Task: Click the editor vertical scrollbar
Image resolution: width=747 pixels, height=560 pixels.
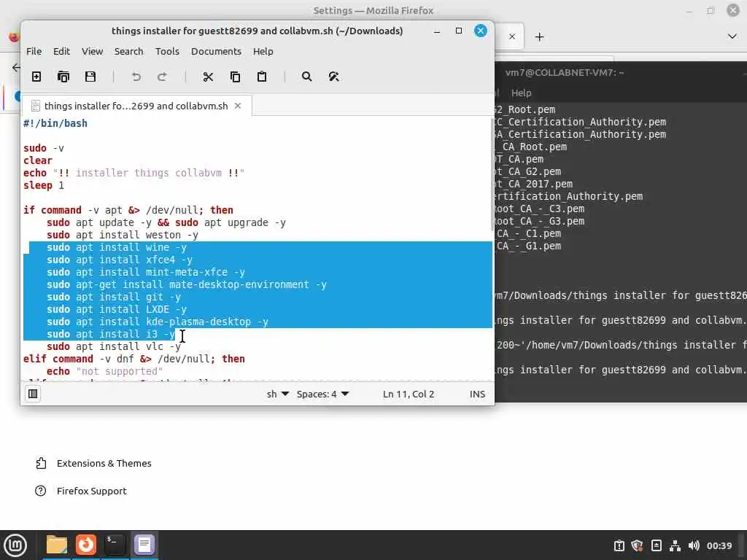Action: coord(492,174)
